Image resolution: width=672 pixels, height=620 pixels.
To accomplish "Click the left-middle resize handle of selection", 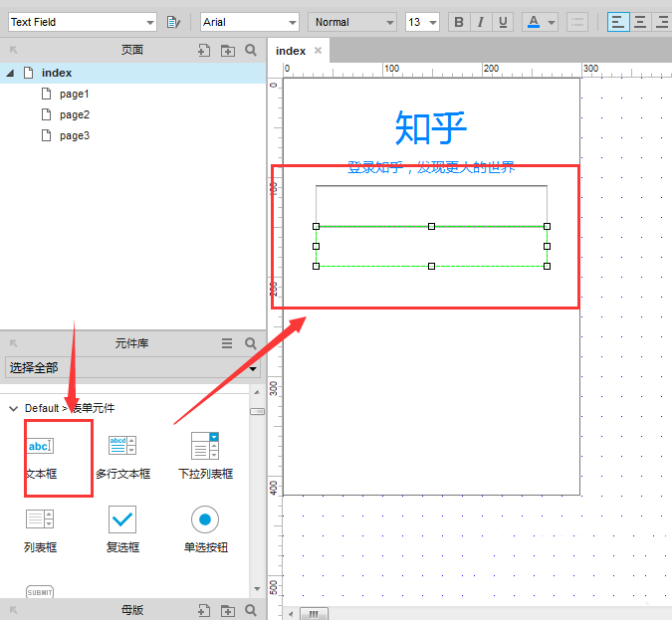I will pyautogui.click(x=317, y=247).
